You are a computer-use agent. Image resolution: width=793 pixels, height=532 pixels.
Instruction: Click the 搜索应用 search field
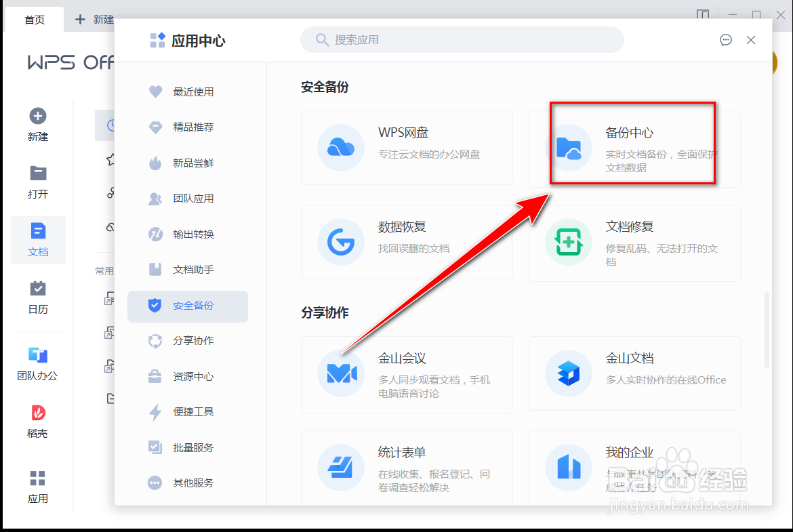(x=462, y=39)
